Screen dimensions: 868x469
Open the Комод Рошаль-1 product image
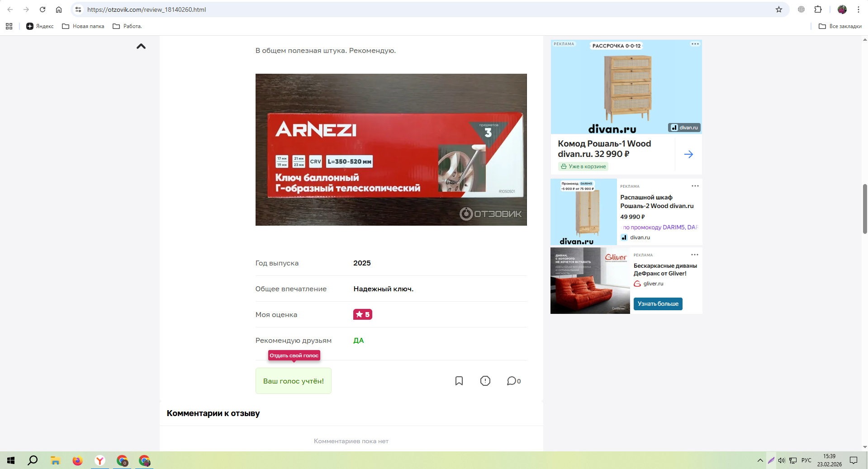pos(626,87)
